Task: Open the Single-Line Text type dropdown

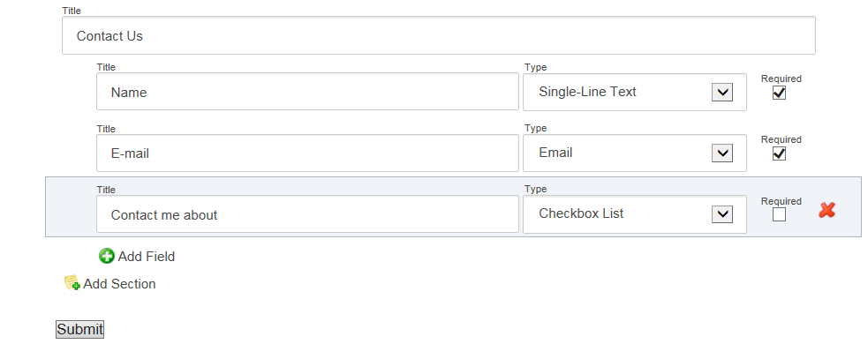Action: point(634,92)
